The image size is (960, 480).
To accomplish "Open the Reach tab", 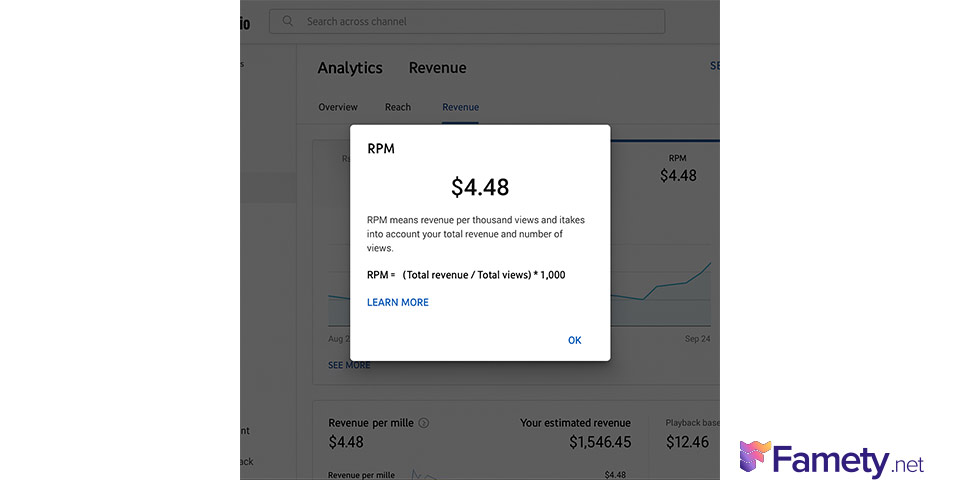I will 398,107.
